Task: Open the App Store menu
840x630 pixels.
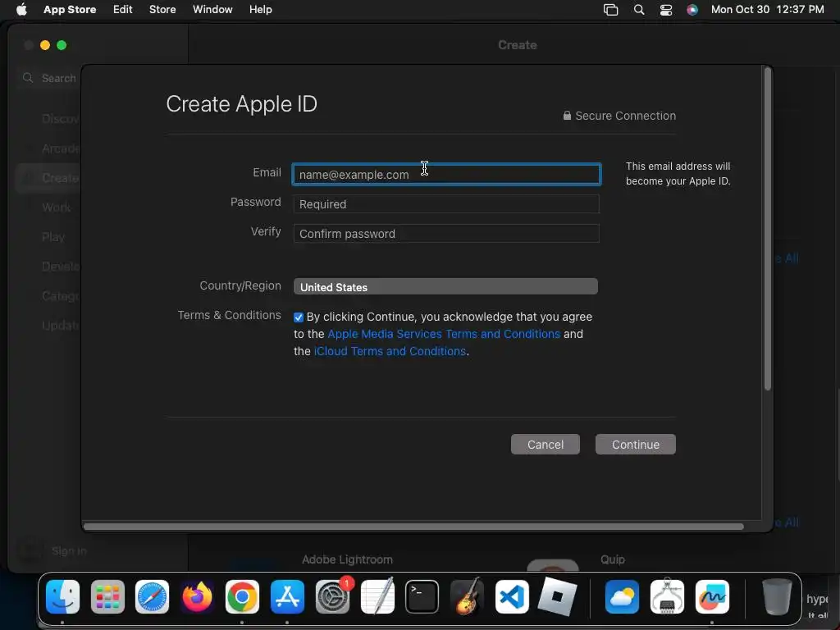Action: pyautogui.click(x=70, y=9)
